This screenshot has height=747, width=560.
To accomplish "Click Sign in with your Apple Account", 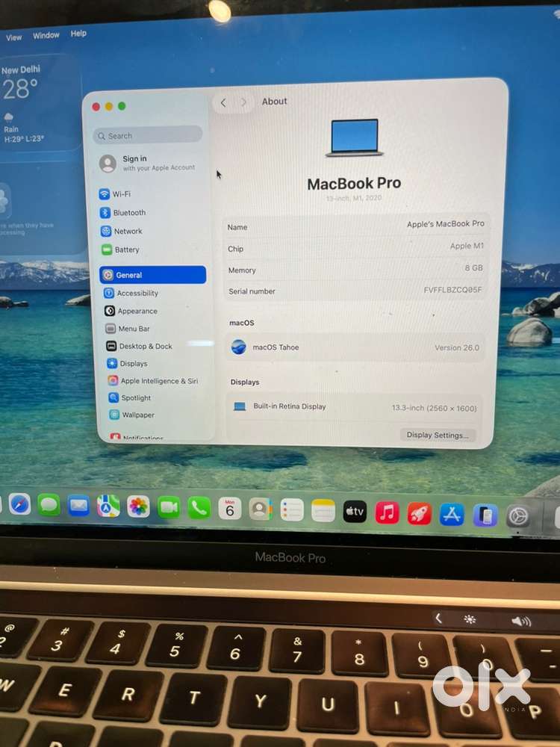I will coord(149,163).
